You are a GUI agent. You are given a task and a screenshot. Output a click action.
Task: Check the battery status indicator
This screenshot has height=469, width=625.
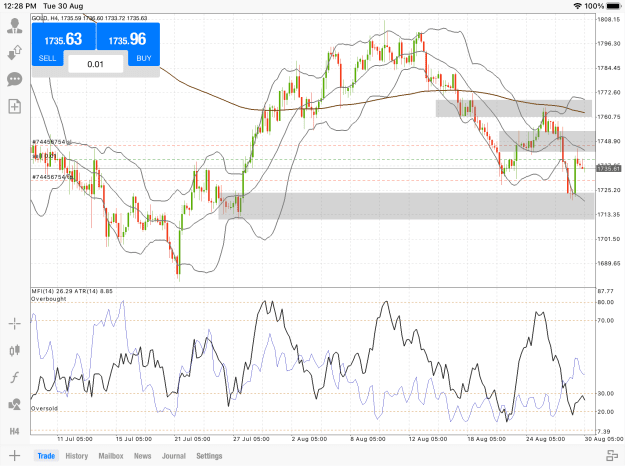click(614, 6)
